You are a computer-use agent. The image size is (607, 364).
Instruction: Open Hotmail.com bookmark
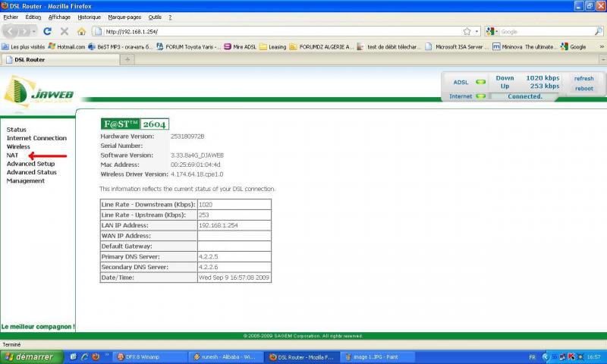[66, 47]
